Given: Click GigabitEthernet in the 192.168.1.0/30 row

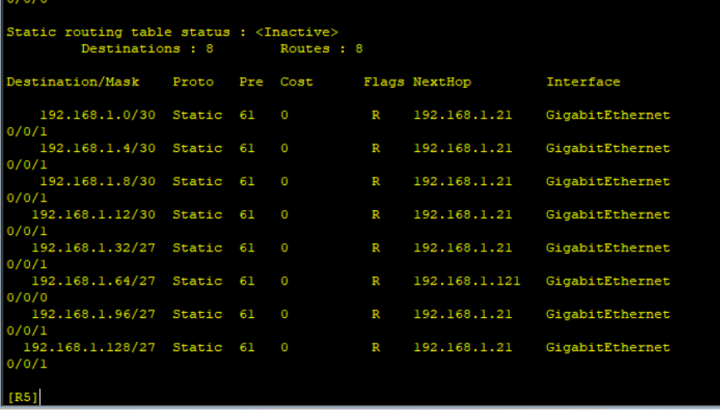Looking at the screenshot, I should (608, 115).
